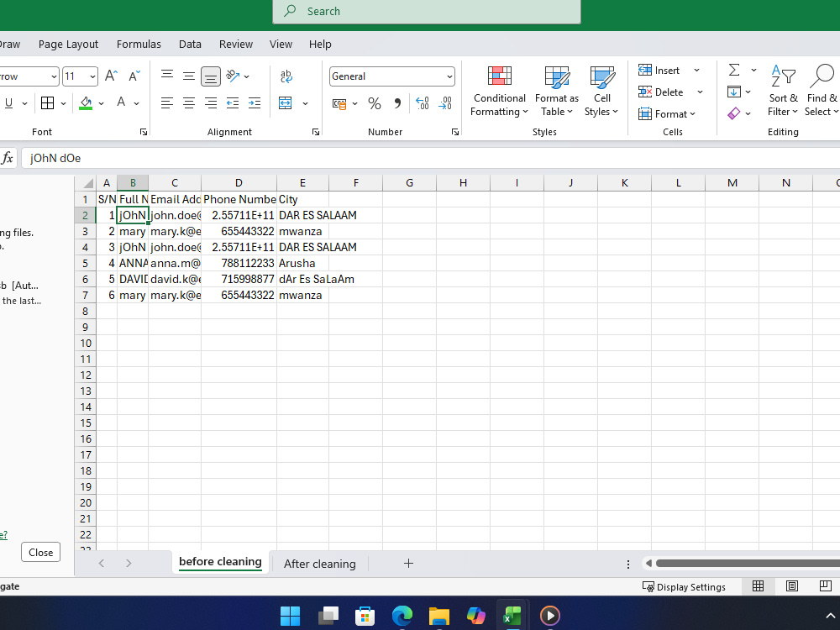The height and width of the screenshot is (630, 840).
Task: Open Display Settings
Action: tap(684, 586)
